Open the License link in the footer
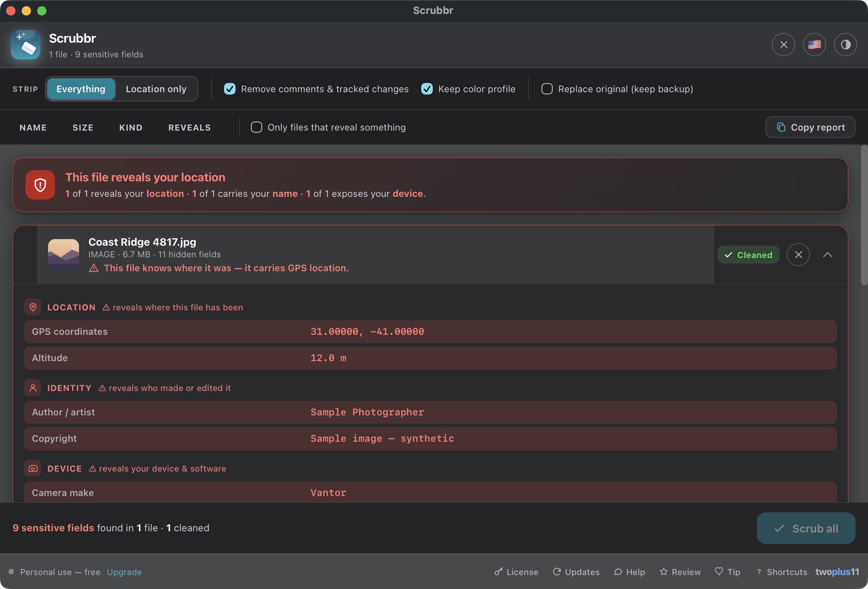This screenshot has height=589, width=868. (x=517, y=572)
